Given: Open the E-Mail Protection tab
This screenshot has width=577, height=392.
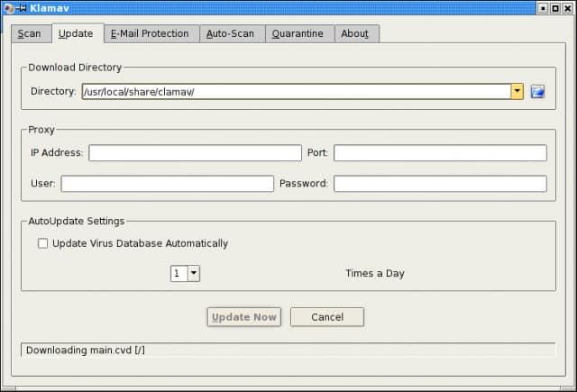Looking at the screenshot, I should click(x=150, y=34).
